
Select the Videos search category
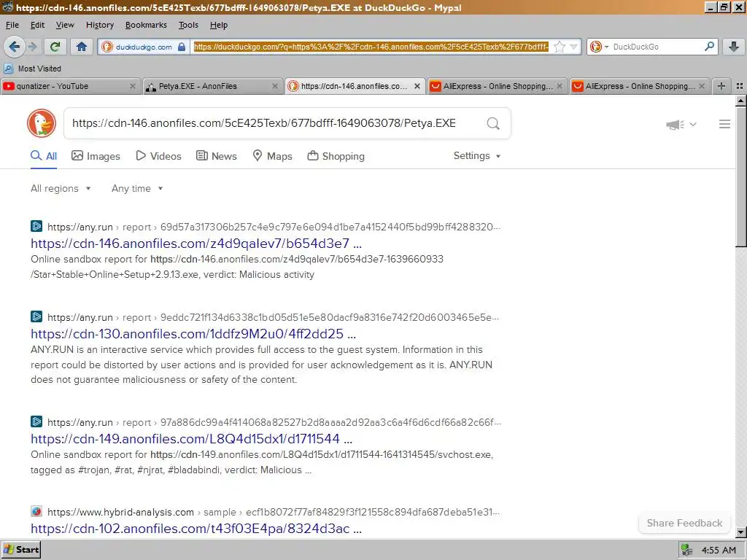pos(158,156)
